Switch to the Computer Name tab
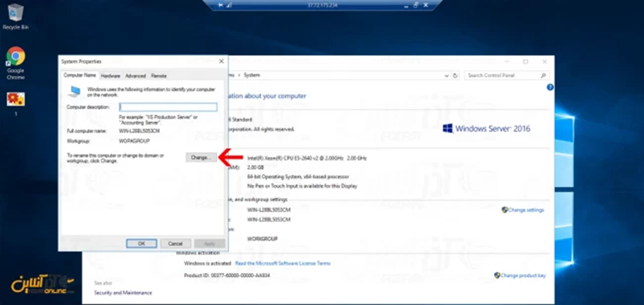This screenshot has width=644, height=305. (79, 75)
